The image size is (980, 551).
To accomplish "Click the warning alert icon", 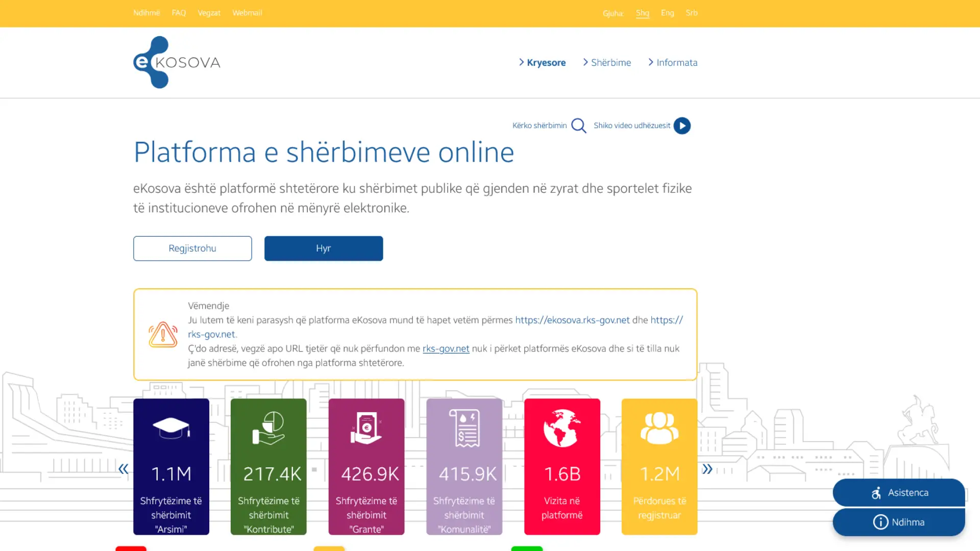I will (x=163, y=335).
